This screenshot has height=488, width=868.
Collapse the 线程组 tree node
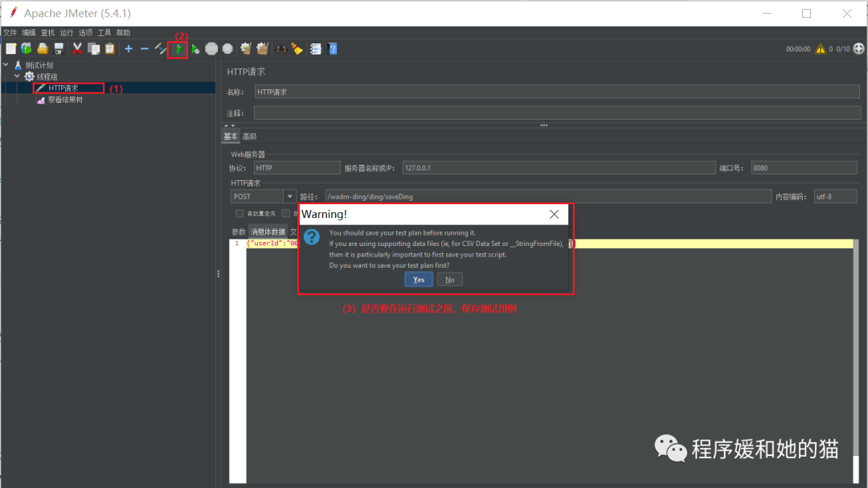click(17, 76)
